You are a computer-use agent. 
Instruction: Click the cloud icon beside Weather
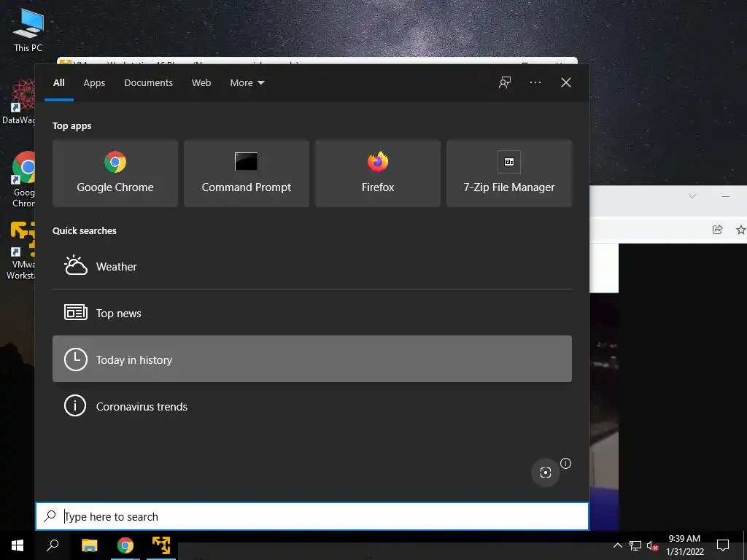tap(76, 265)
